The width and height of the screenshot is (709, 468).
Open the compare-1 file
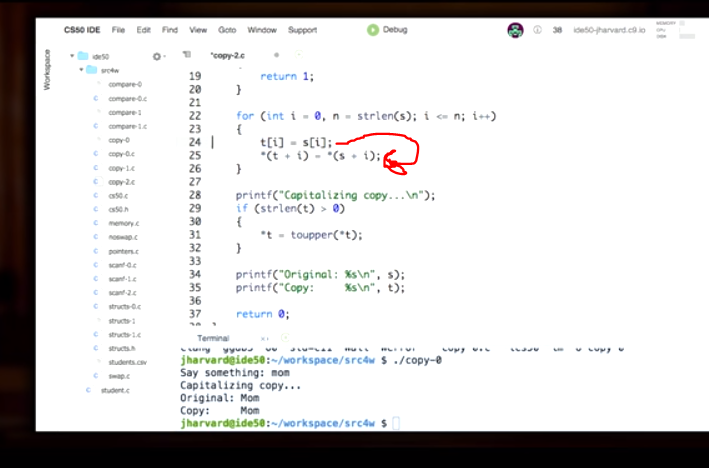pyautogui.click(x=125, y=112)
